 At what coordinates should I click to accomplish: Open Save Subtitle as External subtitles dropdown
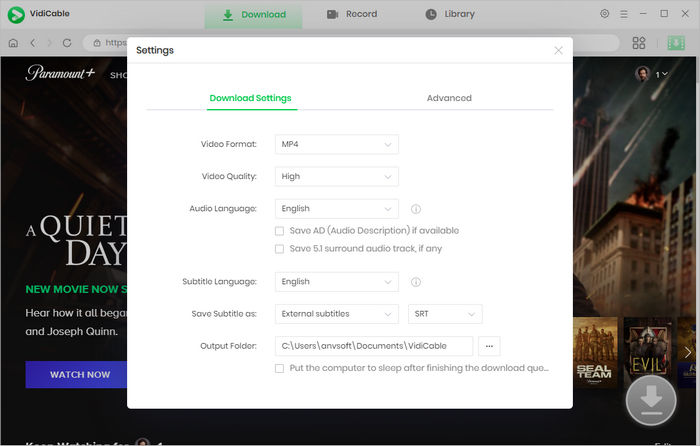337,314
